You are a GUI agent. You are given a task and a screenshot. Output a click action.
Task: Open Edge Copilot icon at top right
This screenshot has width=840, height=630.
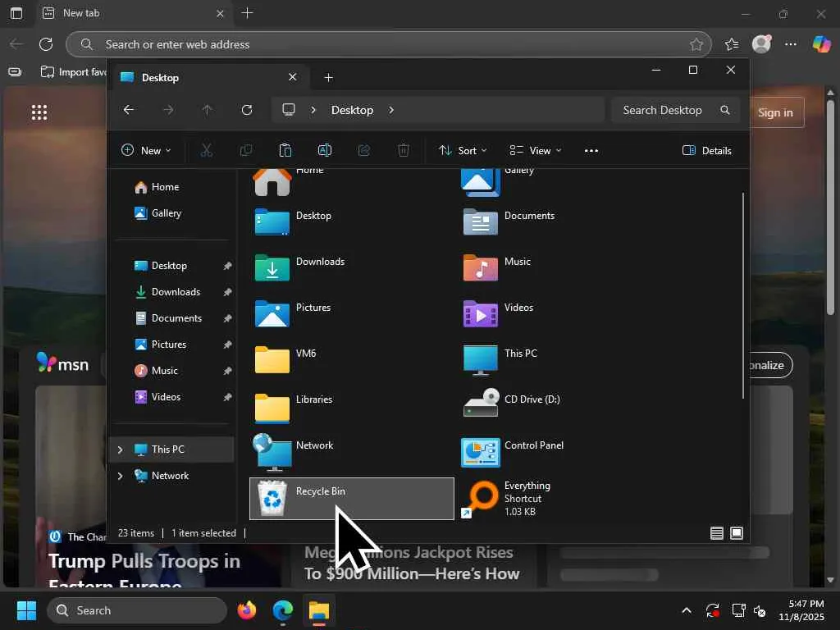click(x=820, y=44)
